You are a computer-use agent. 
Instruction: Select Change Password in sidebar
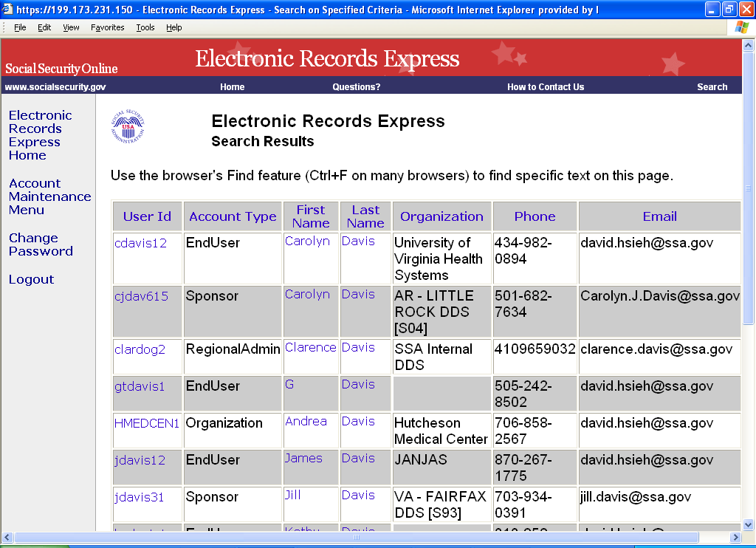[41, 244]
